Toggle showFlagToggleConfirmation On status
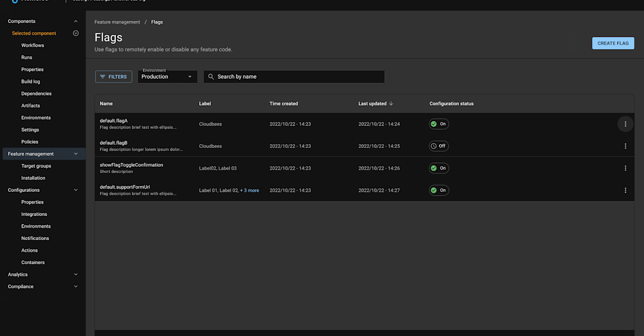The width and height of the screenshot is (644, 336). (438, 168)
